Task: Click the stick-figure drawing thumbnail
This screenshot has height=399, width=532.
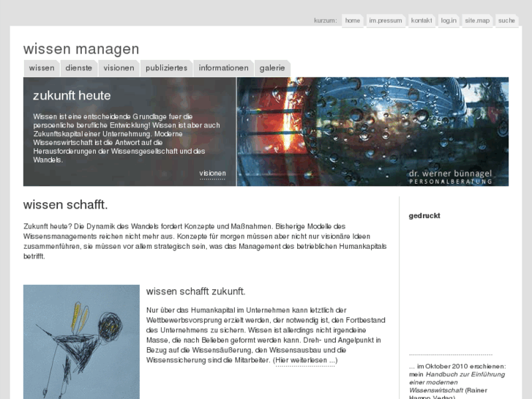Action: (x=81, y=342)
